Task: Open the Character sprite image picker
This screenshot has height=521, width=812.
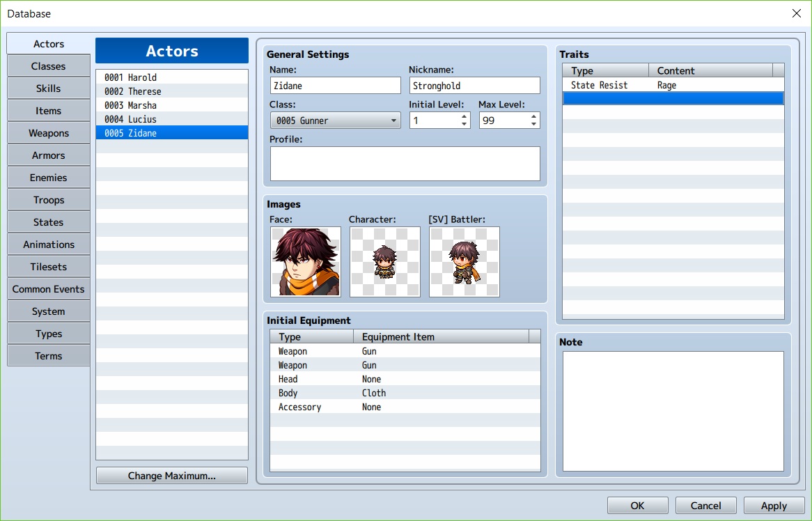Action: (x=384, y=262)
